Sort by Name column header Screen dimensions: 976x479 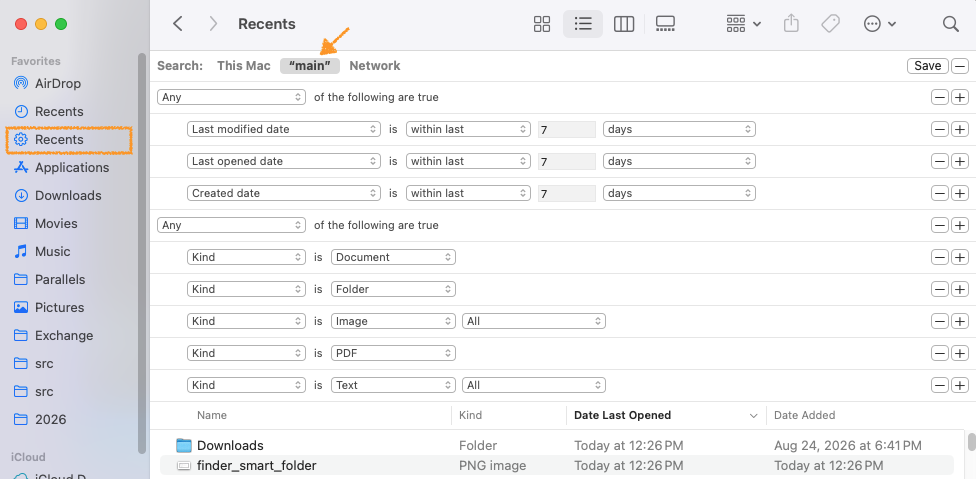point(212,416)
